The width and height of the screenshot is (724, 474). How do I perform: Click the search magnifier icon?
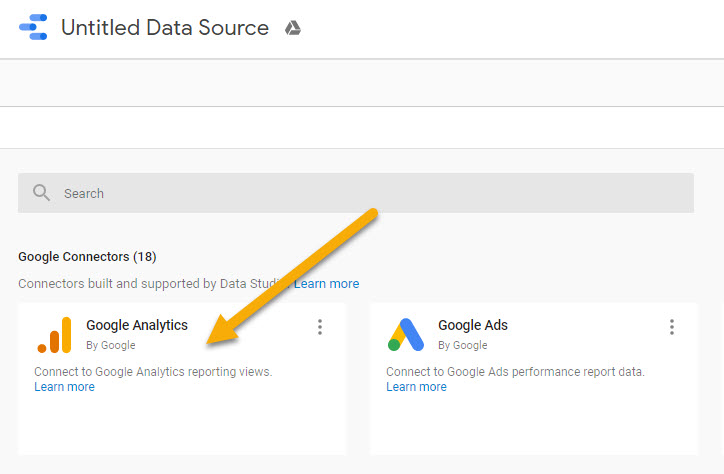41,192
